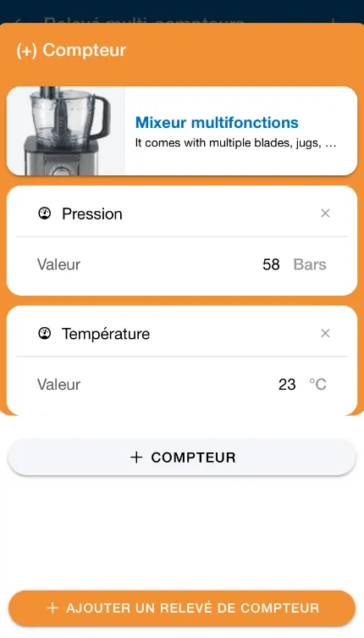
Task: Click the description starting 'It comes with multiple blades'
Action: 236,144
